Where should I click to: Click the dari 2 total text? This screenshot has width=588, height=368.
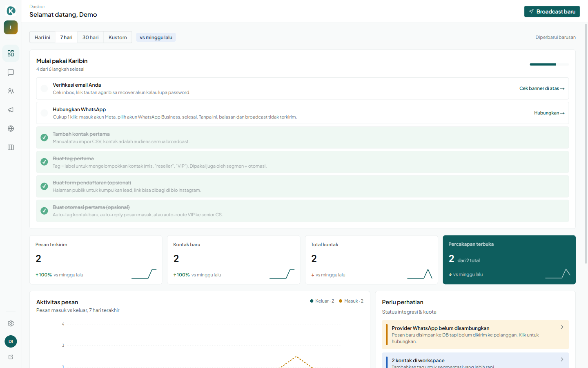pos(468,260)
